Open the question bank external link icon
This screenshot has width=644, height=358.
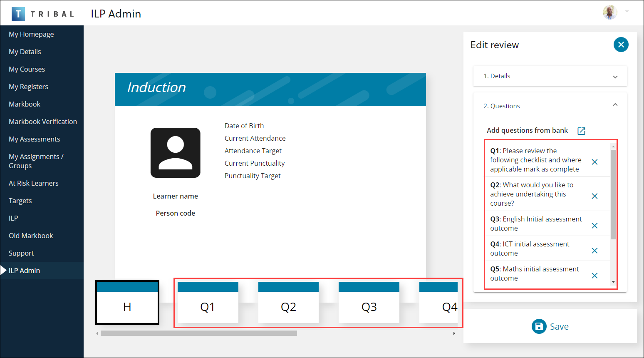(581, 131)
